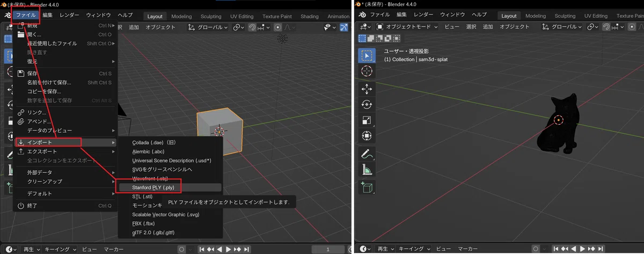Screen dimensions: 644x254
Task: Select the Transform tool in right window
Action: (x=367, y=136)
